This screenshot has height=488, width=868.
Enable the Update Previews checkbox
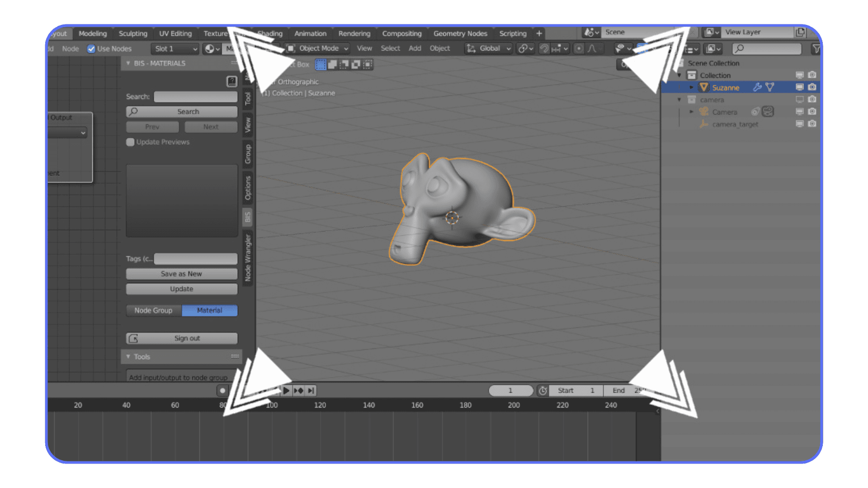[130, 142]
